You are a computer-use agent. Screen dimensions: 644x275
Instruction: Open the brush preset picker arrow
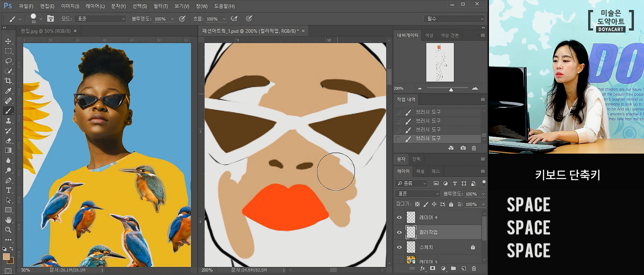click(41, 19)
